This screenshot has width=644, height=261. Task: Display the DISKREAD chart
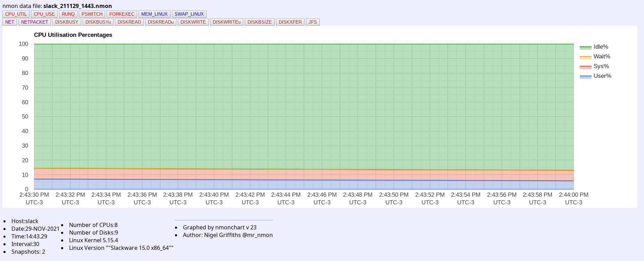click(129, 22)
